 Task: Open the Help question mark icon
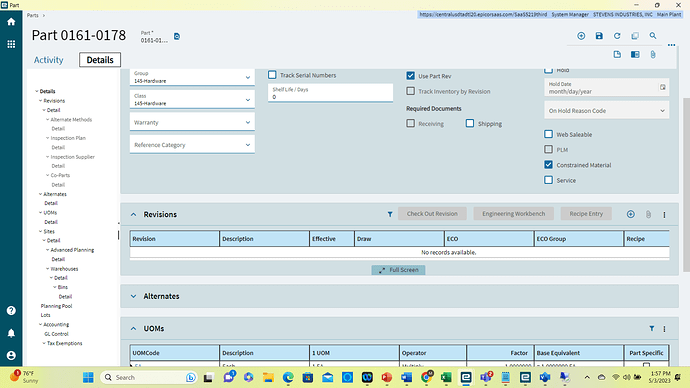click(11, 311)
